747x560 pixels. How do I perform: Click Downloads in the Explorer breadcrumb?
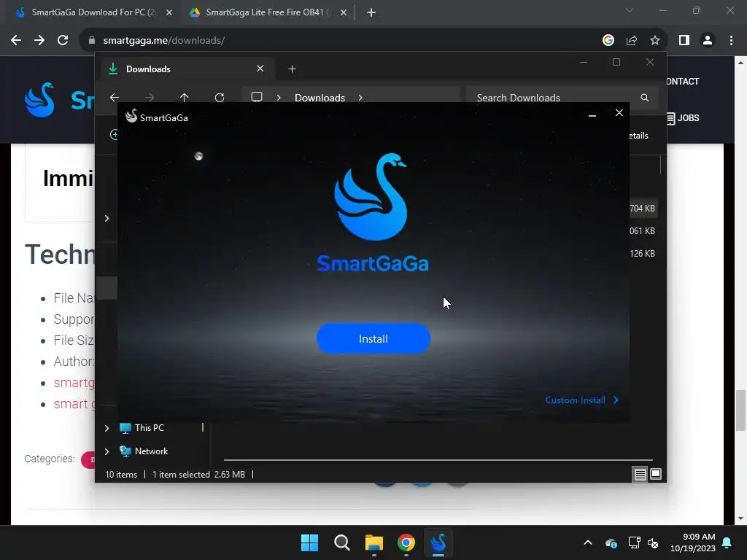320,98
